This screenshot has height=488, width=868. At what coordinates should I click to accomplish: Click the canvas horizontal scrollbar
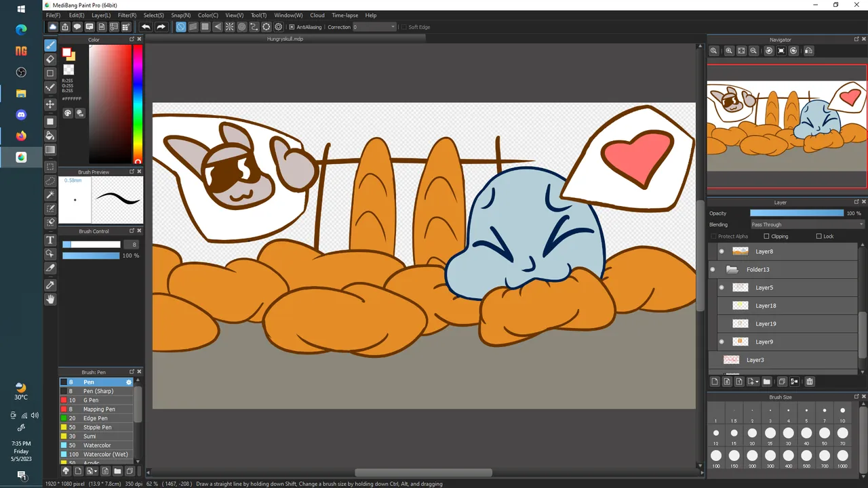click(423, 472)
